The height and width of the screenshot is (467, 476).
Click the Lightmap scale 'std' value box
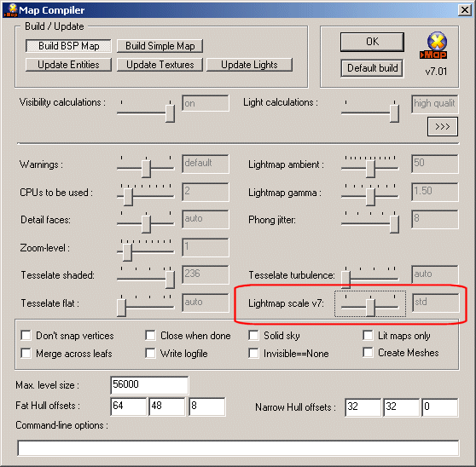435,303
